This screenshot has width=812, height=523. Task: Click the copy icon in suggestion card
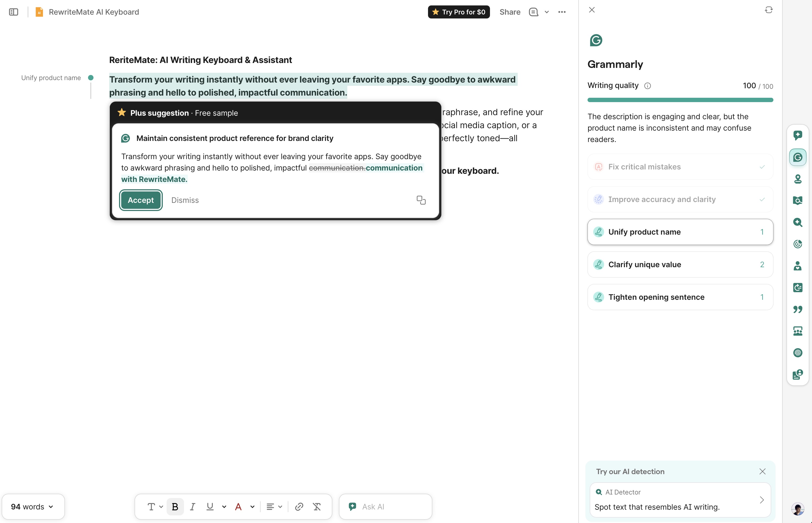[421, 200]
